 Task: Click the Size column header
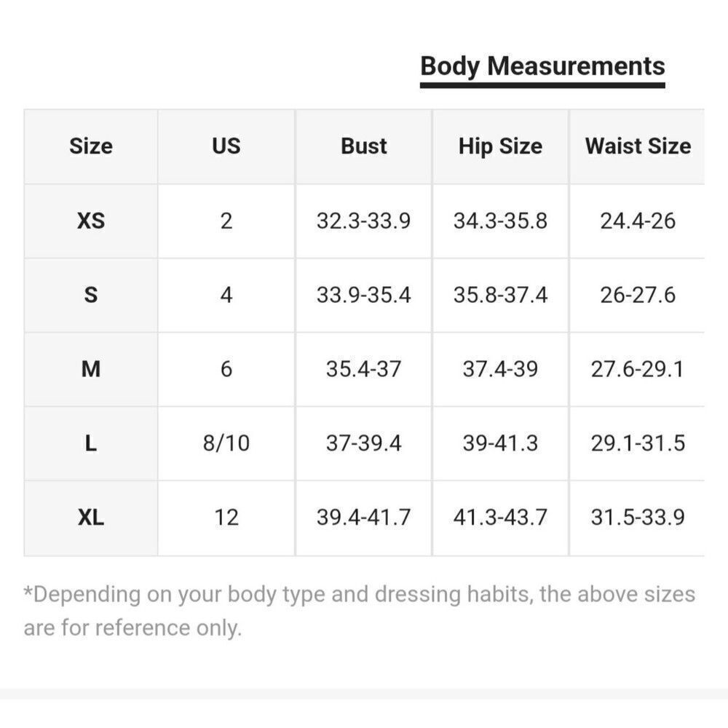91,146
